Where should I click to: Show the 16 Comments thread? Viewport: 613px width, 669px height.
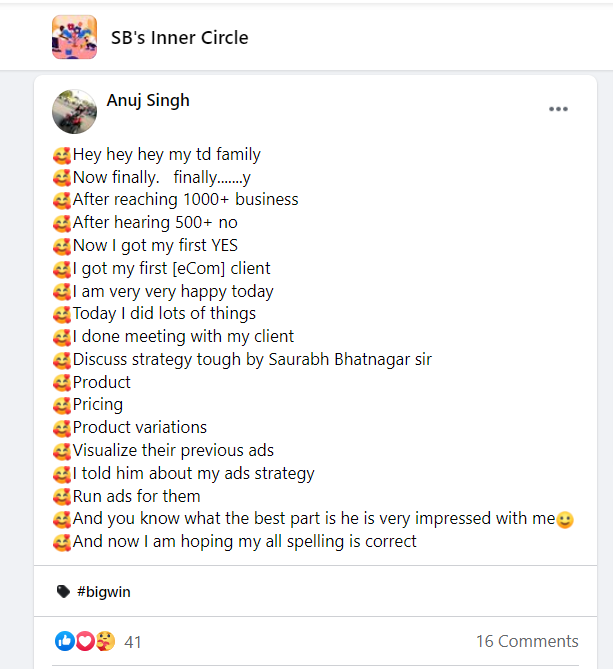coord(527,641)
